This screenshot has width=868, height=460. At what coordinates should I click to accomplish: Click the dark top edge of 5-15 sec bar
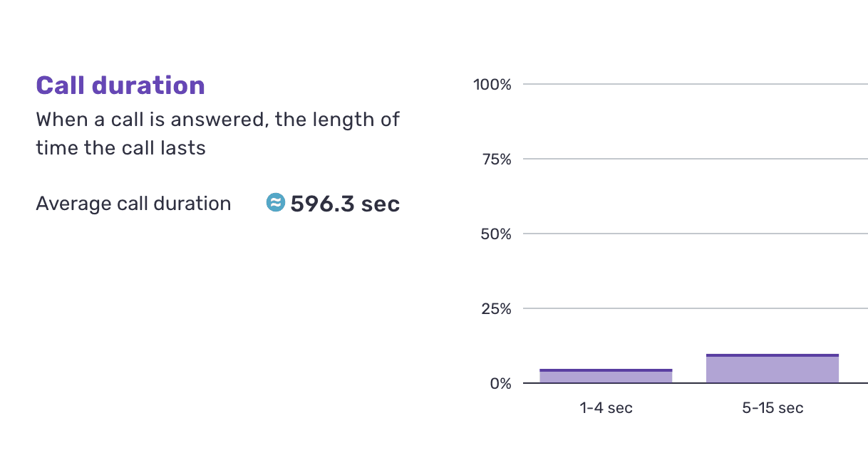tap(773, 355)
